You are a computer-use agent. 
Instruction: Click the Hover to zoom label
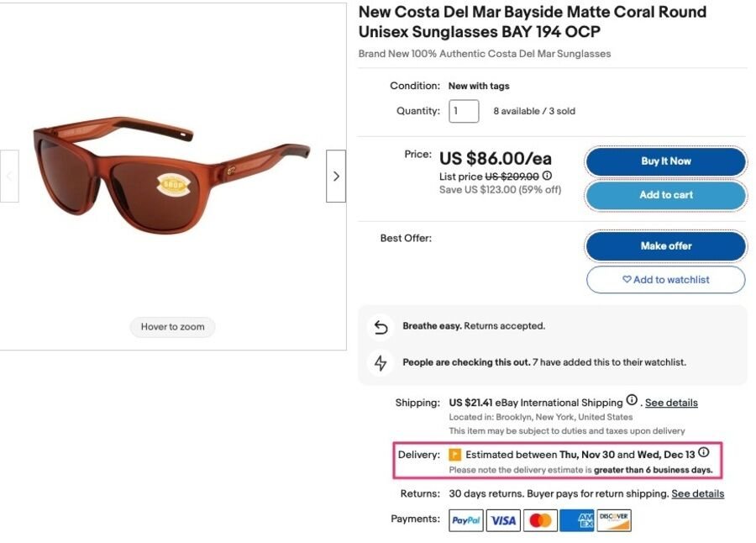172,326
